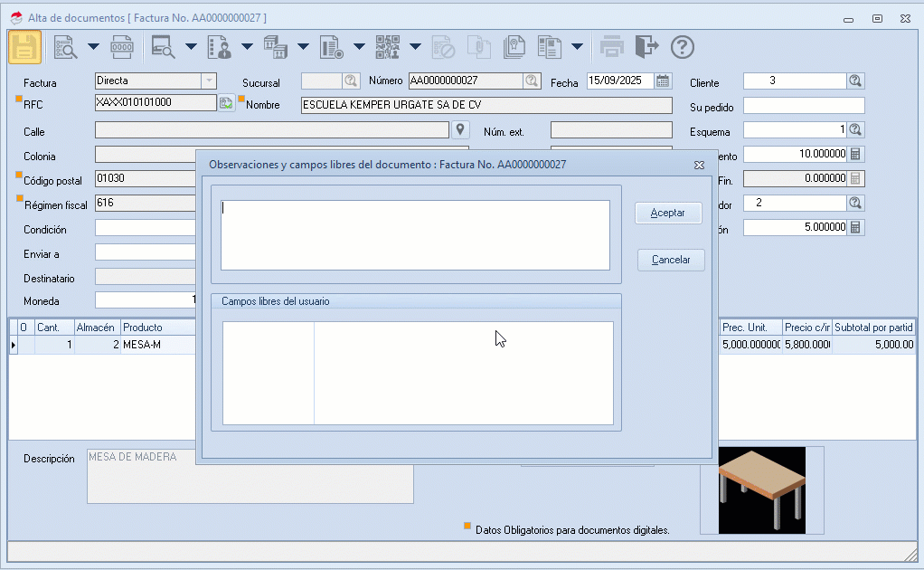The height and width of the screenshot is (570, 924).
Task: Click into the observations text area
Action: (x=415, y=234)
